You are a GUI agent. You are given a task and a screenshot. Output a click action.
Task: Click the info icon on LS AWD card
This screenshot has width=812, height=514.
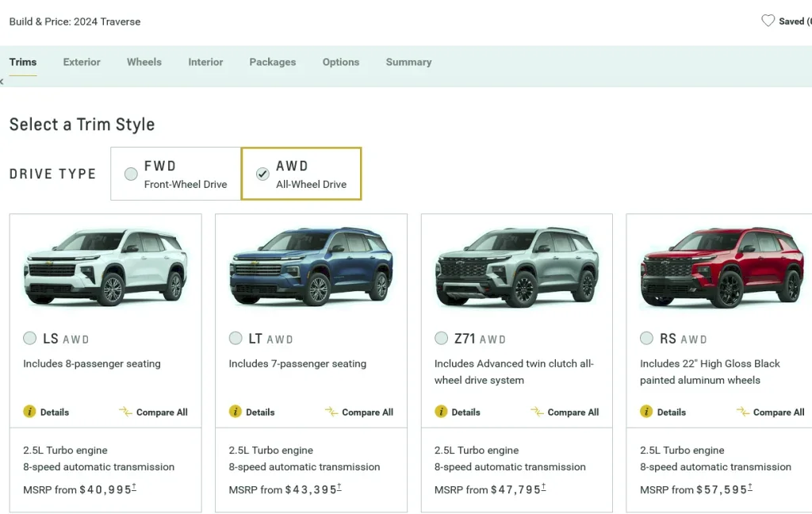(29, 412)
